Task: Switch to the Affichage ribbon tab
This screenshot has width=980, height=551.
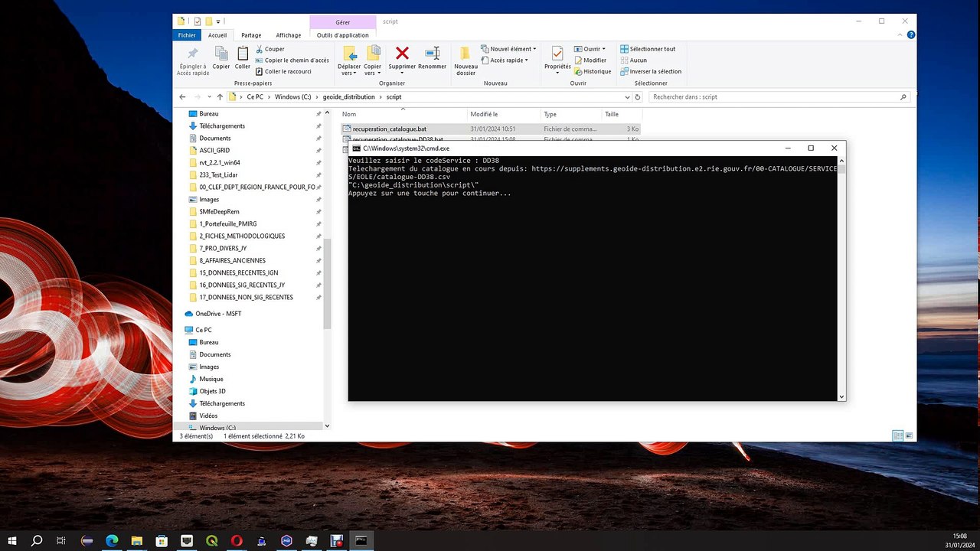Action: 289,35
